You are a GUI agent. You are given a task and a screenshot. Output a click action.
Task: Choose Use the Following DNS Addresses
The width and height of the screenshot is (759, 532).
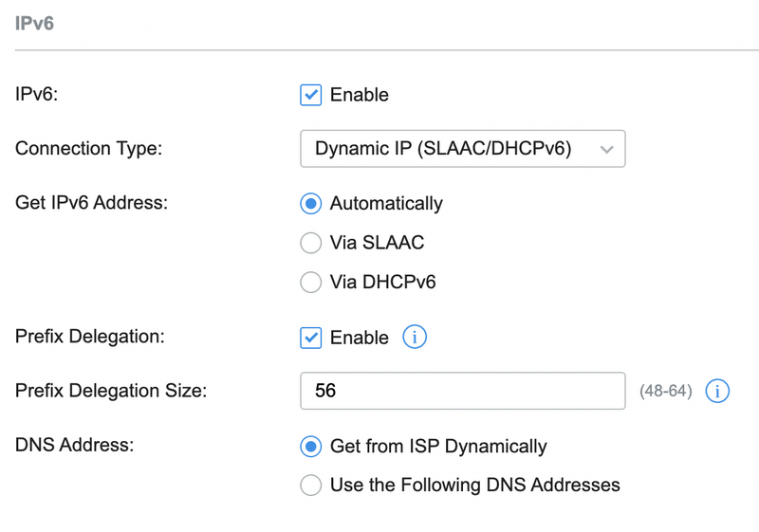pyautogui.click(x=311, y=486)
